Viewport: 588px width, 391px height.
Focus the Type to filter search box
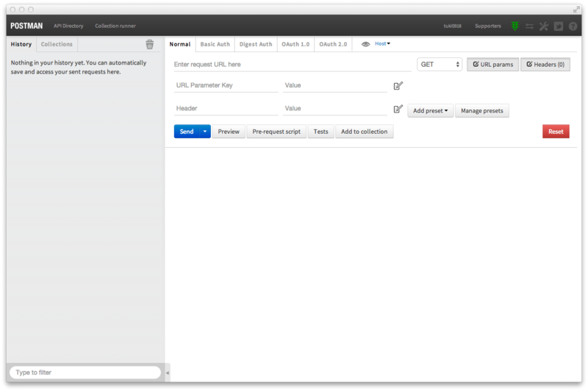(x=85, y=373)
